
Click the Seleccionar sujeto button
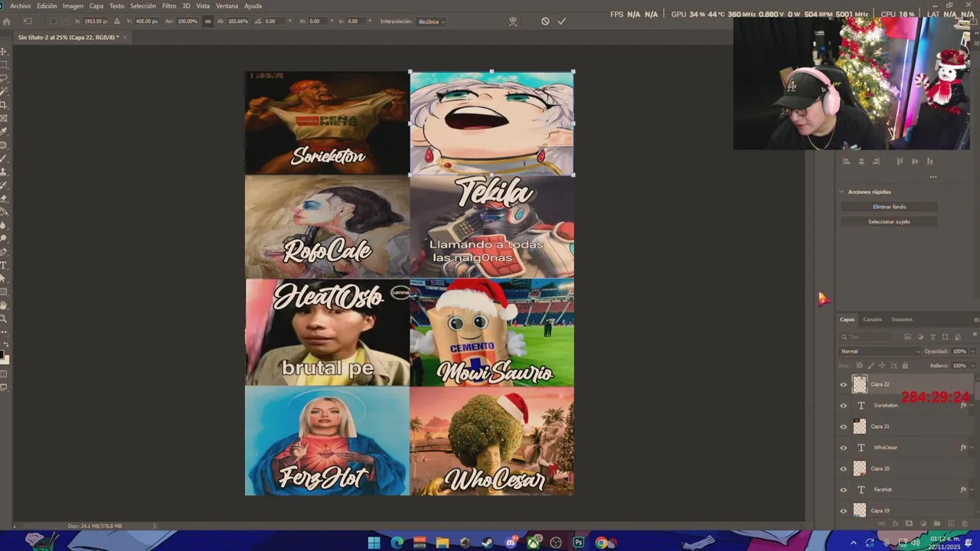(x=889, y=222)
